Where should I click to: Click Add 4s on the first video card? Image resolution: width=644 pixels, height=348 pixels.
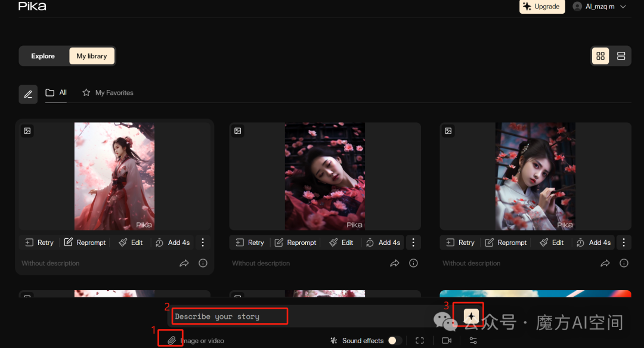click(172, 243)
